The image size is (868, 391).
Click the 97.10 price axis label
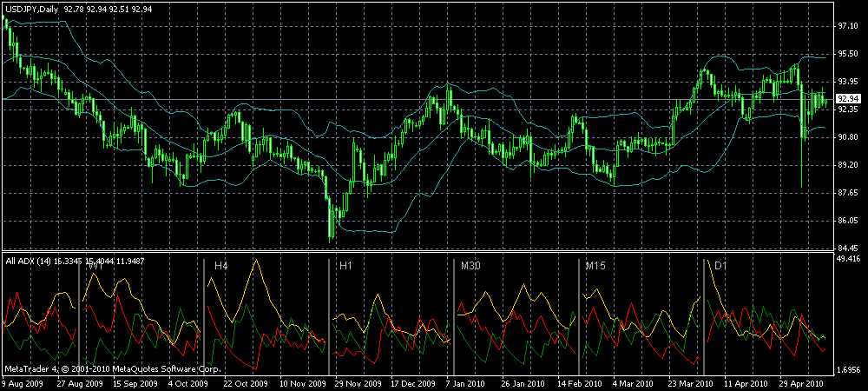click(x=847, y=26)
